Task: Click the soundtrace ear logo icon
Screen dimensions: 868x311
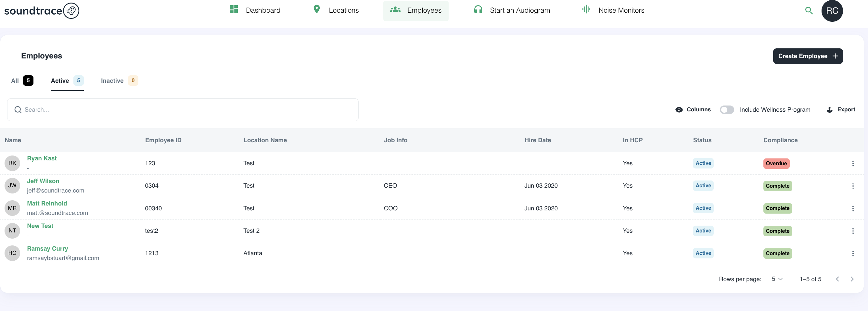Action: (x=71, y=11)
